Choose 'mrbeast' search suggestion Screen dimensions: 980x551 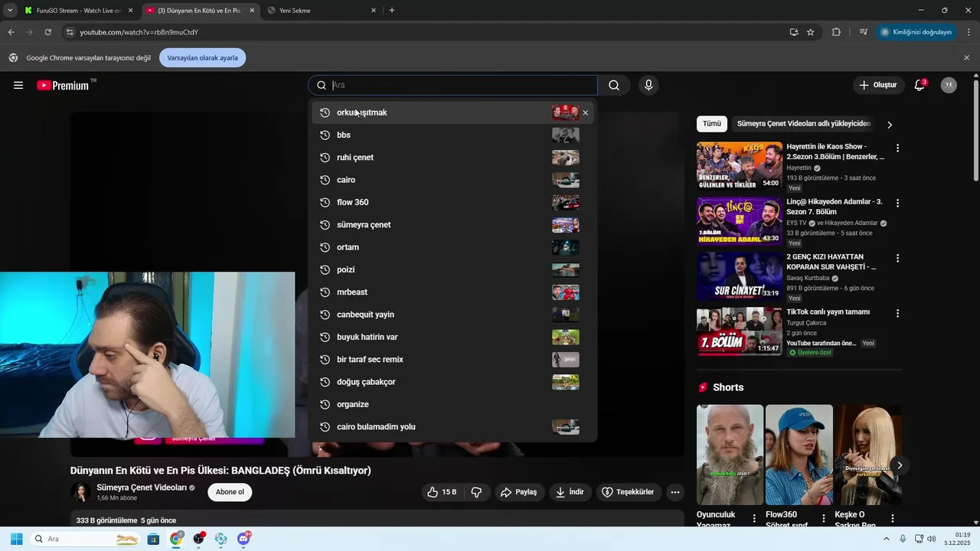coord(453,292)
